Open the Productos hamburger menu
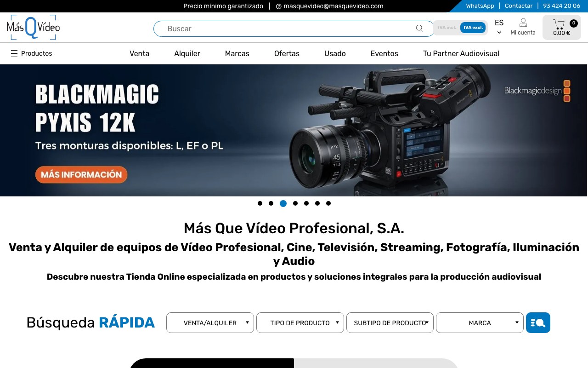588x368 pixels. point(14,53)
